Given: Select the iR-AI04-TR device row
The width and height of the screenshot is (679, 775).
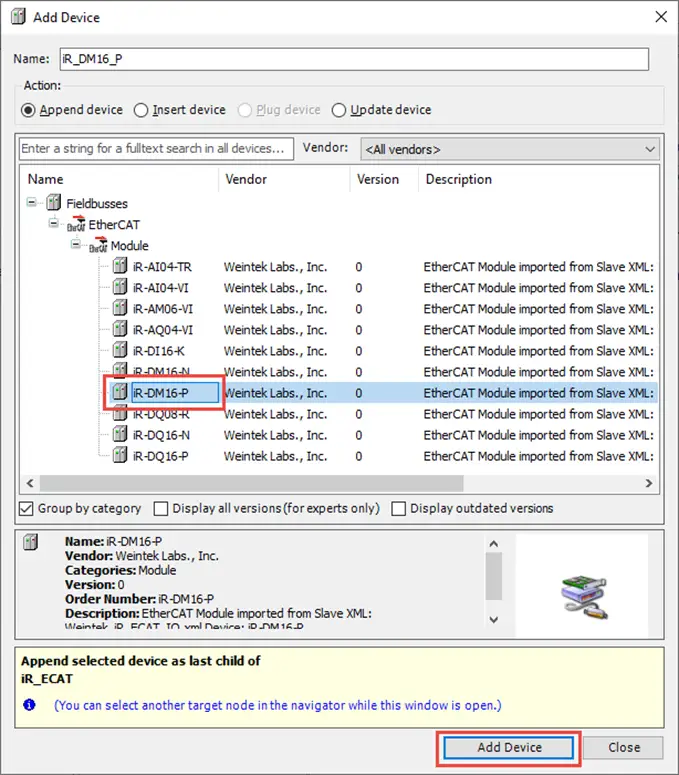Looking at the screenshot, I should (x=339, y=267).
